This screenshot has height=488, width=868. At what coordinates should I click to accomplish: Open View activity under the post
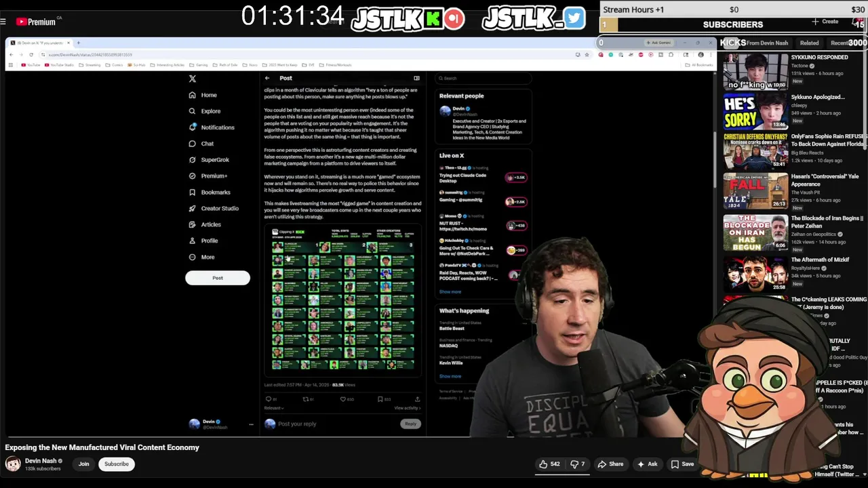tap(408, 408)
